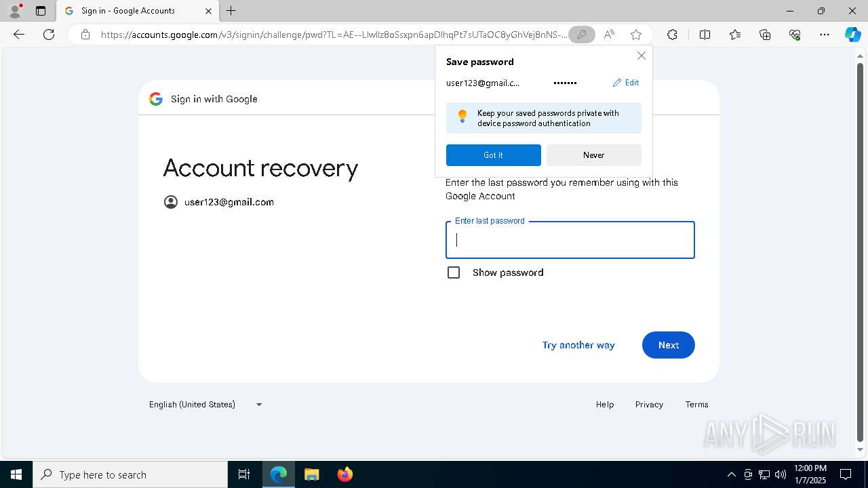Click Got it in Save password popup
868x488 pixels.
(x=494, y=155)
